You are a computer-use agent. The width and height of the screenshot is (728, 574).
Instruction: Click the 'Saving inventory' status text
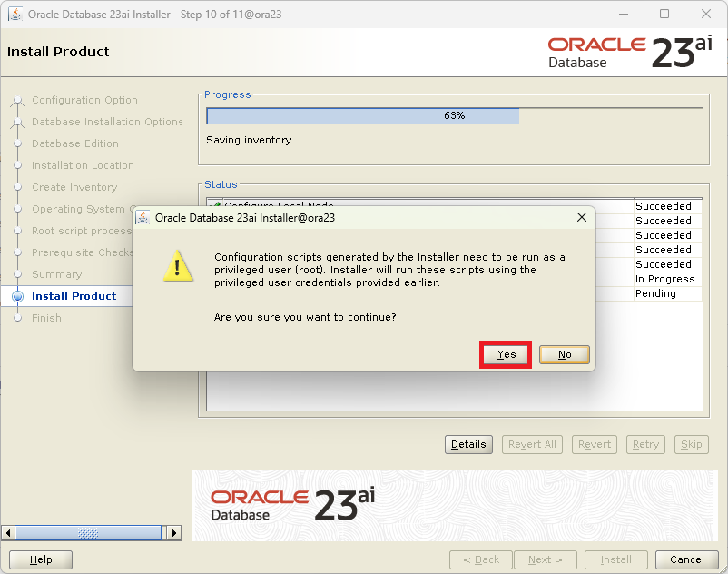coord(249,140)
